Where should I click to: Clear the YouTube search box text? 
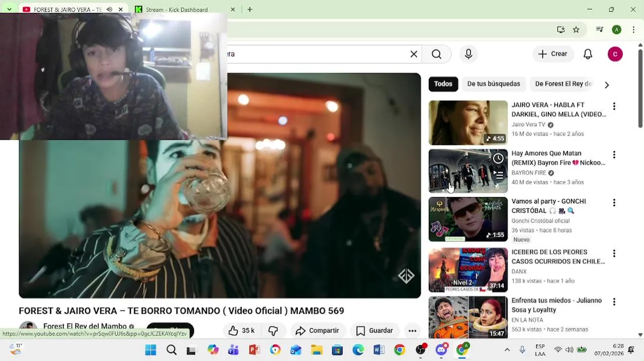pos(414,54)
